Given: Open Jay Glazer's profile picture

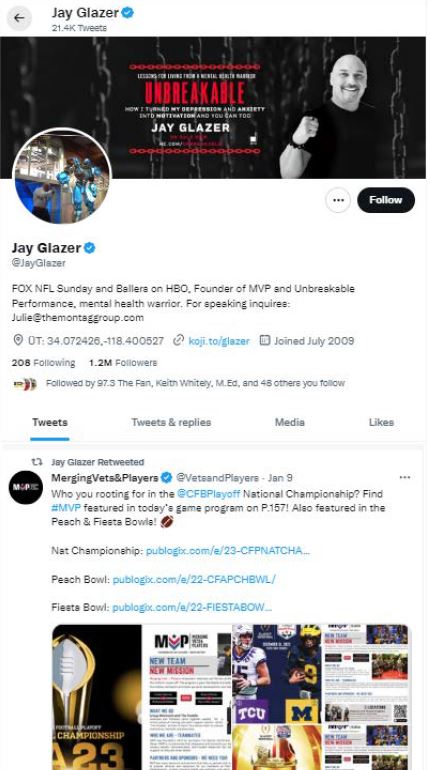Looking at the screenshot, I should pos(62,176).
